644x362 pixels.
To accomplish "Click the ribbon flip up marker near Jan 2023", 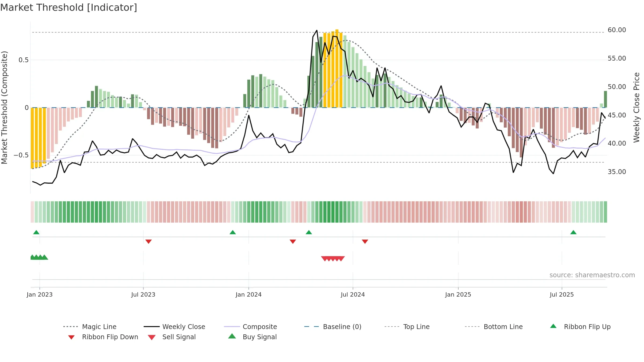I will (x=36, y=232).
